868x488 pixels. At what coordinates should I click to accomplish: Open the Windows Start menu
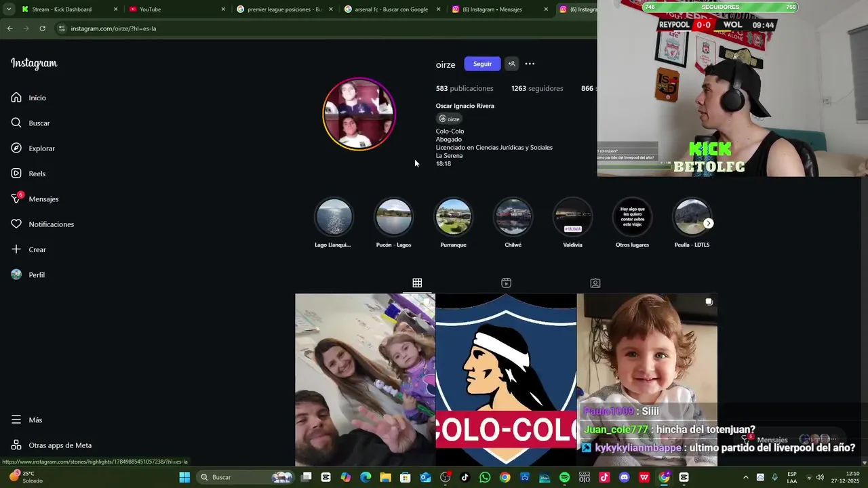tap(184, 477)
